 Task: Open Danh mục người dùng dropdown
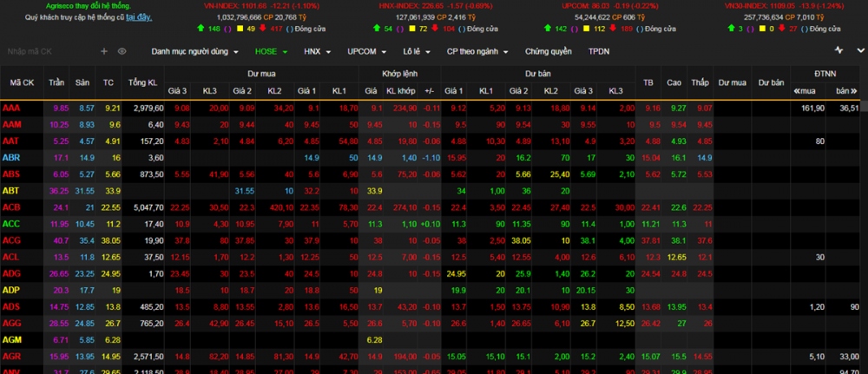[194, 51]
